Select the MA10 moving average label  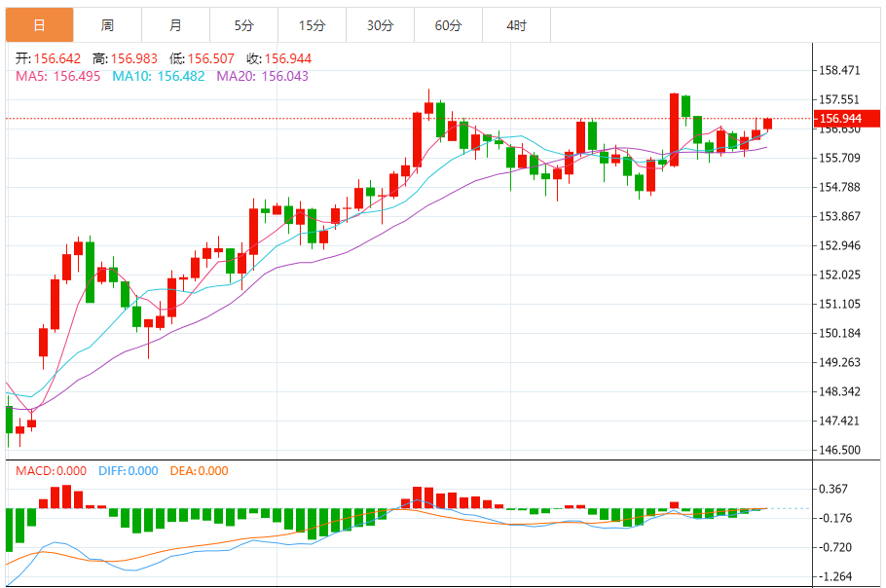pos(158,76)
